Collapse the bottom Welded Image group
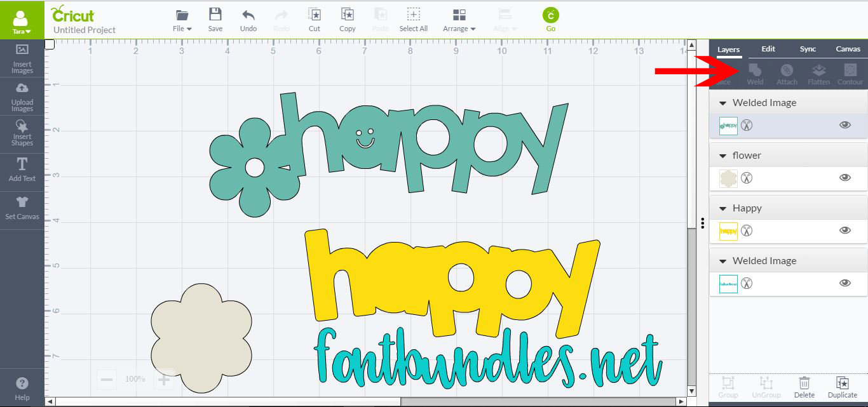The height and width of the screenshot is (407, 868). tap(722, 261)
